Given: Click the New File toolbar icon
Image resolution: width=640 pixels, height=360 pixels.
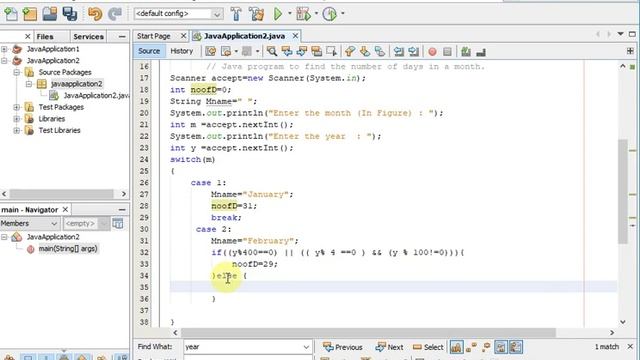Looking at the screenshot, I should tap(11, 14).
